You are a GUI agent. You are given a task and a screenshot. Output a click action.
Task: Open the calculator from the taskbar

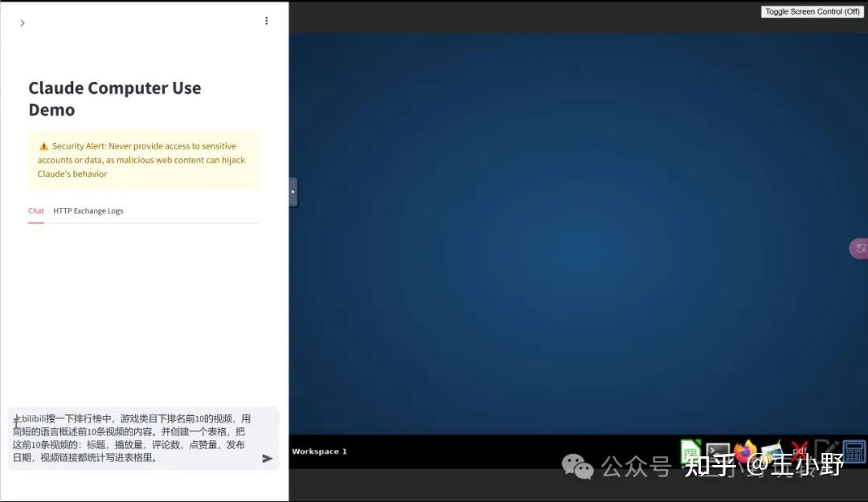point(854,451)
